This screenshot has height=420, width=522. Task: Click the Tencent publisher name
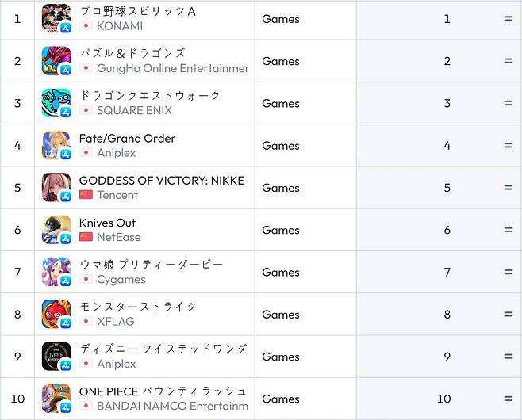tap(117, 195)
